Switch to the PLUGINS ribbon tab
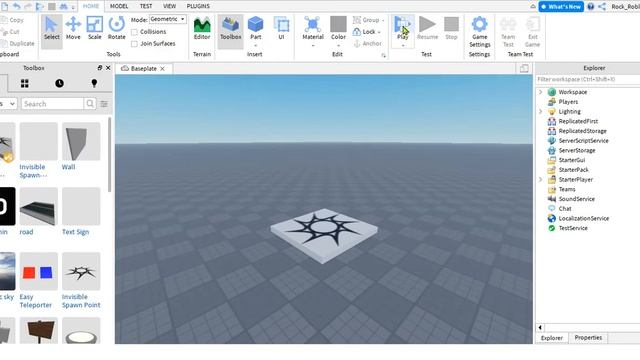 pyautogui.click(x=198, y=6)
